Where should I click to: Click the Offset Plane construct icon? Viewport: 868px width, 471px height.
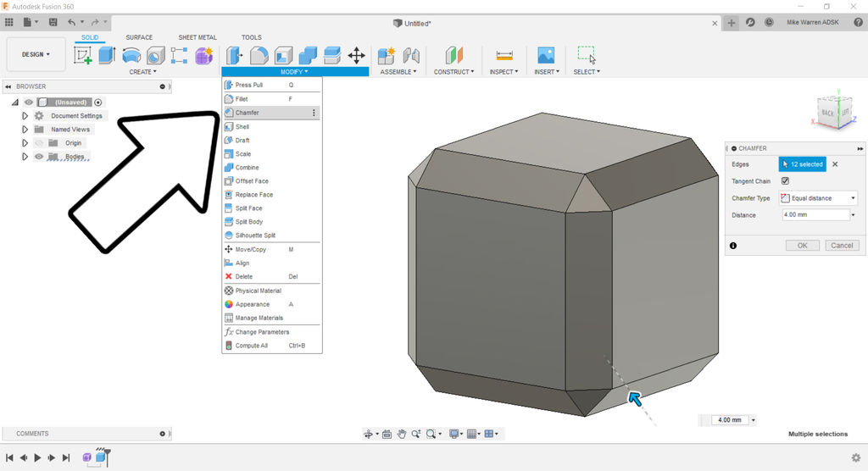coord(454,55)
